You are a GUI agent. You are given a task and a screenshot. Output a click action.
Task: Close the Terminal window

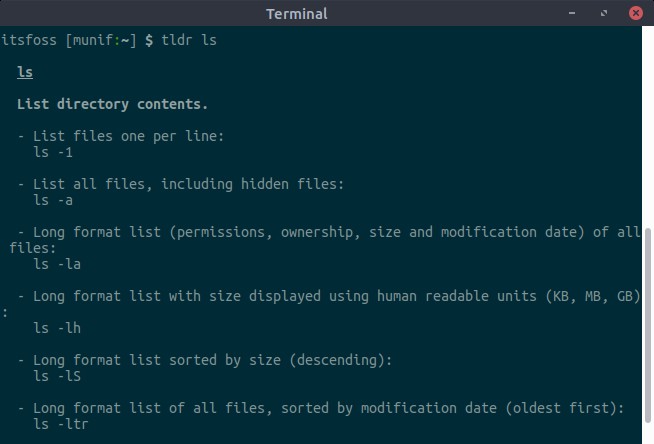636,13
